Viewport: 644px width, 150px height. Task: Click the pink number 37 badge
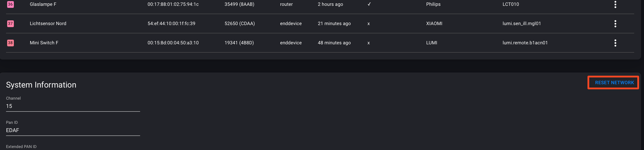click(10, 24)
